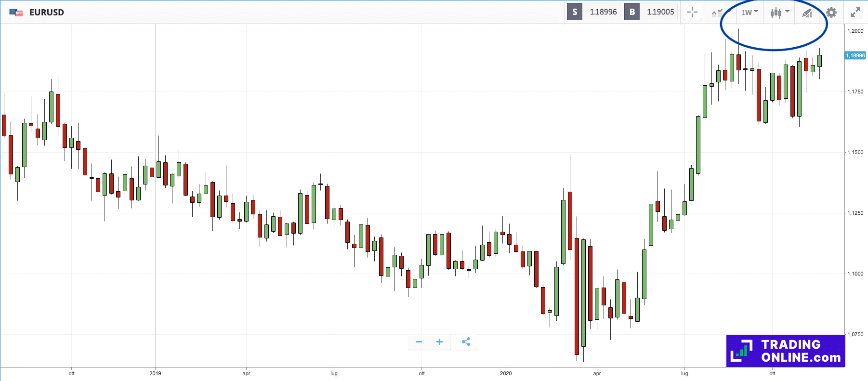Image resolution: width=868 pixels, height=381 pixels.
Task: Click the candlestick chart type icon
Action: point(775,13)
